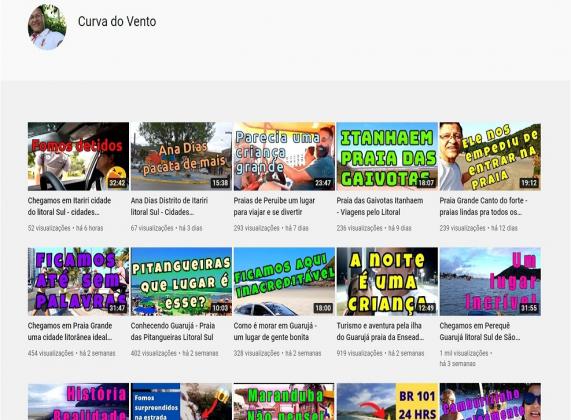Image resolution: width=571 pixels, height=420 pixels.
Task: Click the '919 visualizações' text
Action: (359, 353)
